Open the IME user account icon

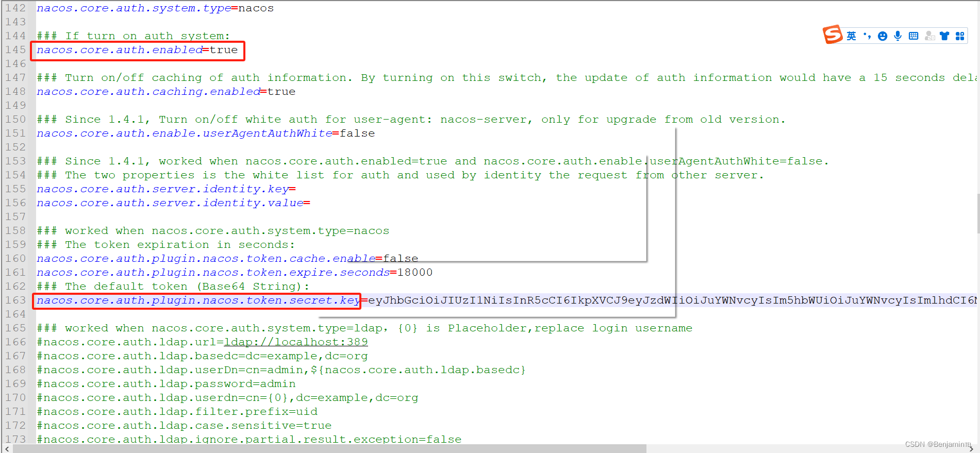[929, 36]
